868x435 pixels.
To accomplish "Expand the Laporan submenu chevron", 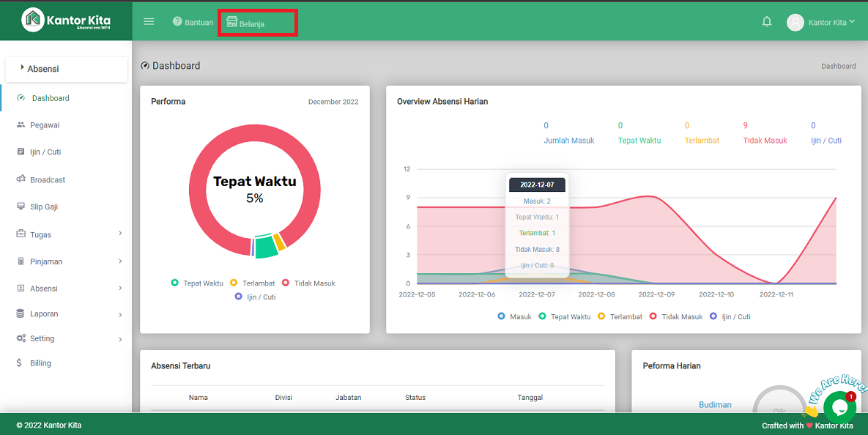I will point(120,314).
